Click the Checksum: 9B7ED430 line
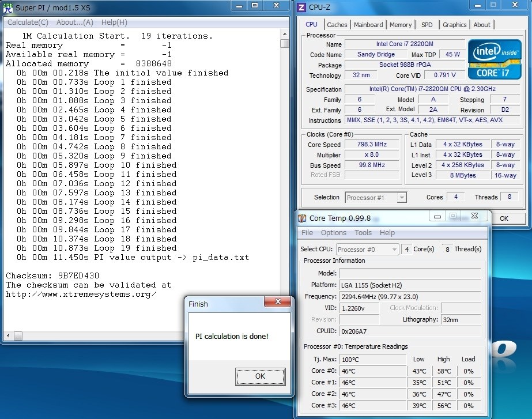 tap(52, 276)
